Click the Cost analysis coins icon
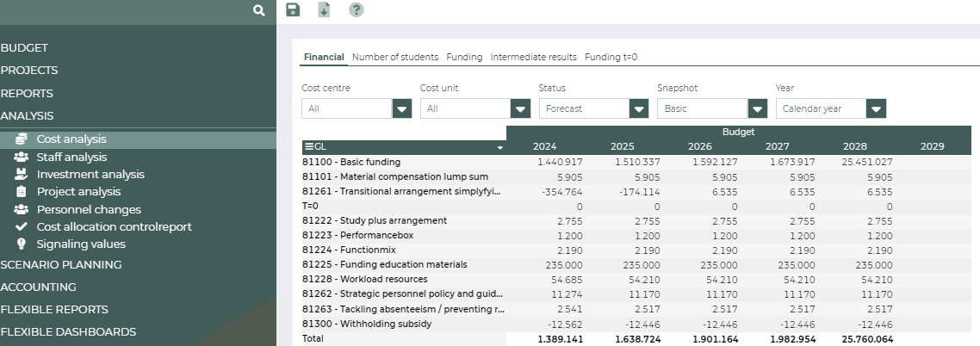Screen dimensions: 980x346 (x=22, y=139)
